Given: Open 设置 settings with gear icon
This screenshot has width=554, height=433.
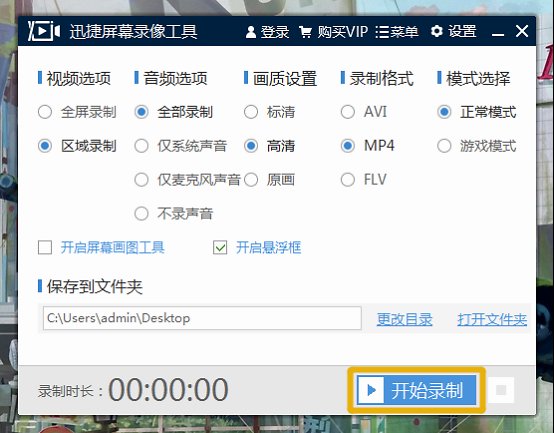Looking at the screenshot, I should coord(453,31).
